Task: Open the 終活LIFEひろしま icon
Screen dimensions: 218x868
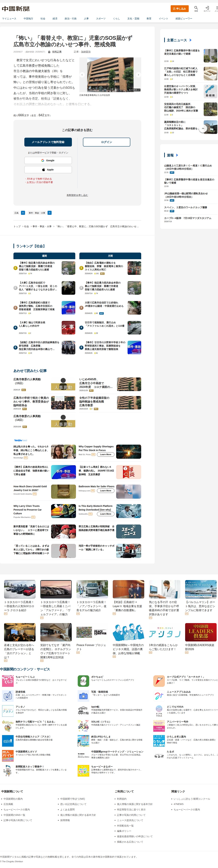Action: pos(83,741)
